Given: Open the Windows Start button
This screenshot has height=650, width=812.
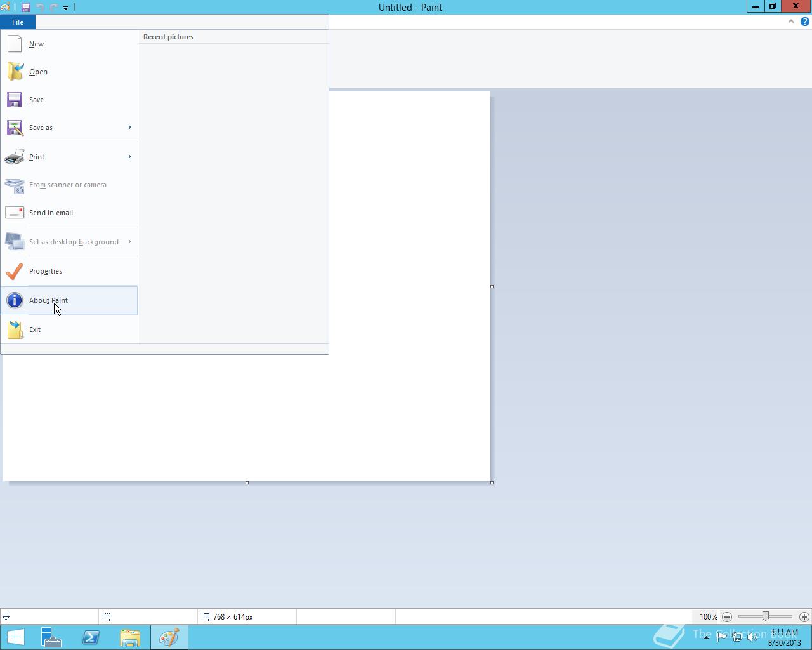Looking at the screenshot, I should (x=15, y=637).
